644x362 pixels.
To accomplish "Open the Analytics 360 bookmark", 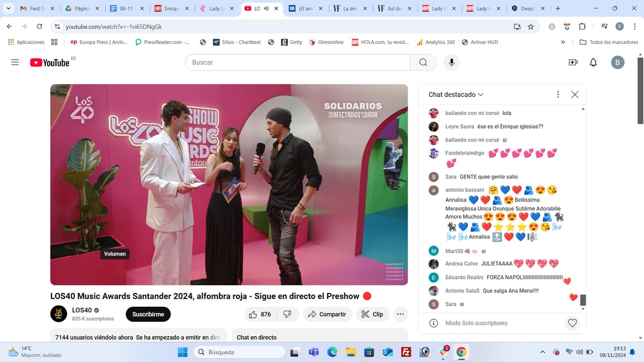I will tap(435, 42).
